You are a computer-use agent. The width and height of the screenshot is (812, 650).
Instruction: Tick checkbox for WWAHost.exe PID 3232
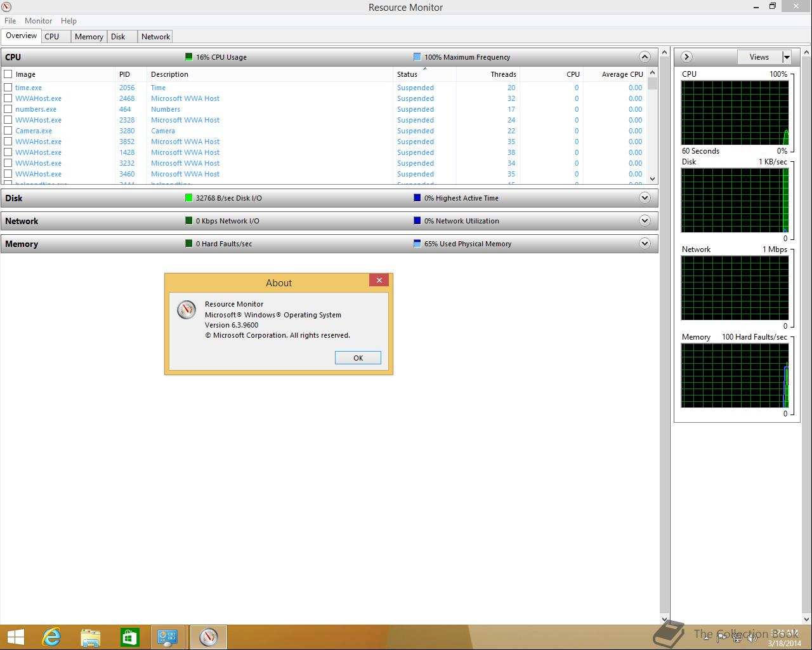point(8,163)
